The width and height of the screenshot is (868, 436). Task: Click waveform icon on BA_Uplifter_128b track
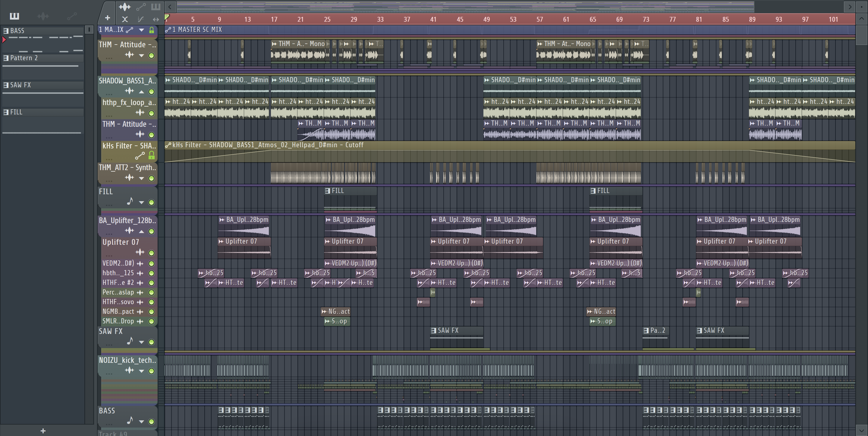point(129,231)
